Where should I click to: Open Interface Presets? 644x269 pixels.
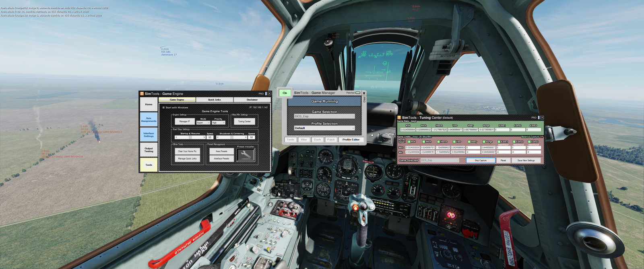click(221, 158)
